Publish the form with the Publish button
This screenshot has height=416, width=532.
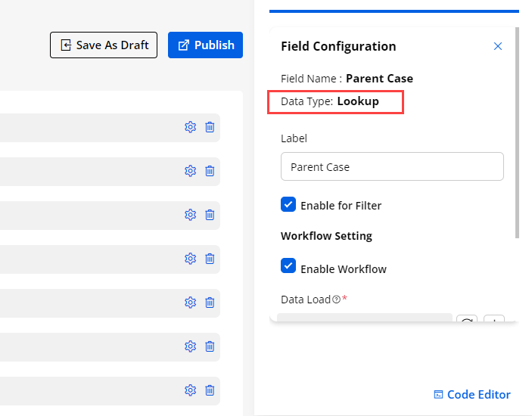pos(206,45)
